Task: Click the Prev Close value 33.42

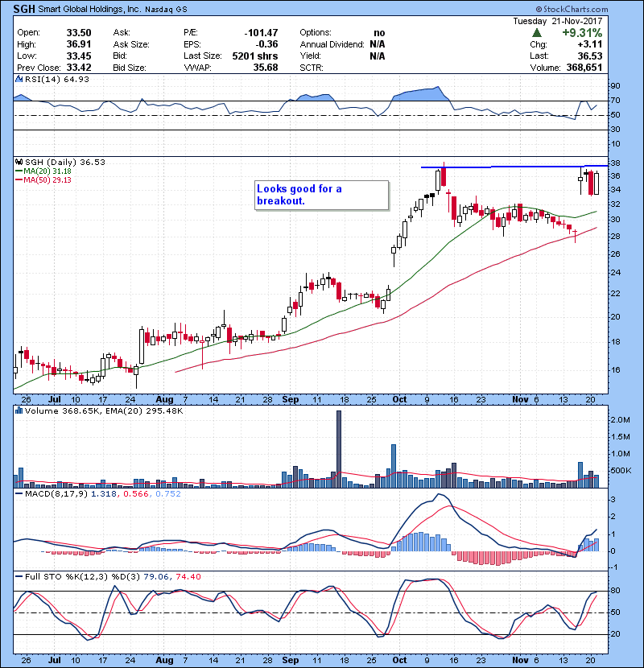Action: click(79, 68)
